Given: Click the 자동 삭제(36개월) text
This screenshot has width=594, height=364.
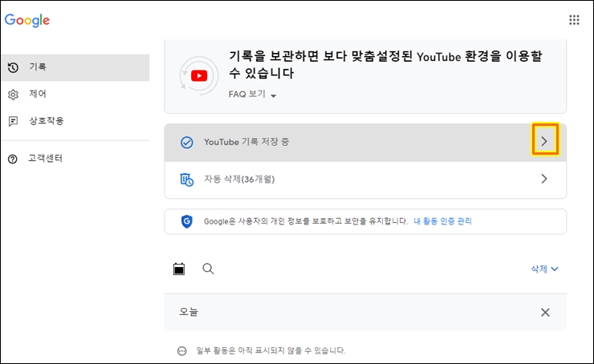Looking at the screenshot, I should (x=239, y=179).
